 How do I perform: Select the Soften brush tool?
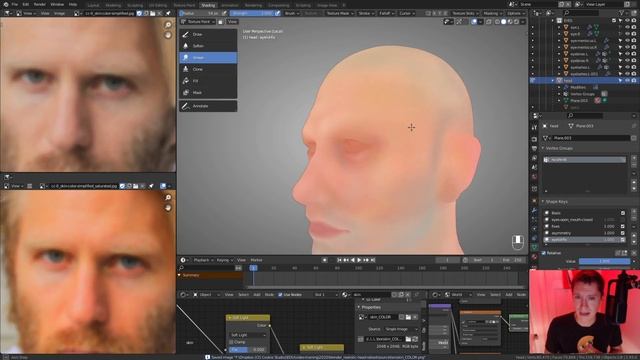tap(208, 46)
